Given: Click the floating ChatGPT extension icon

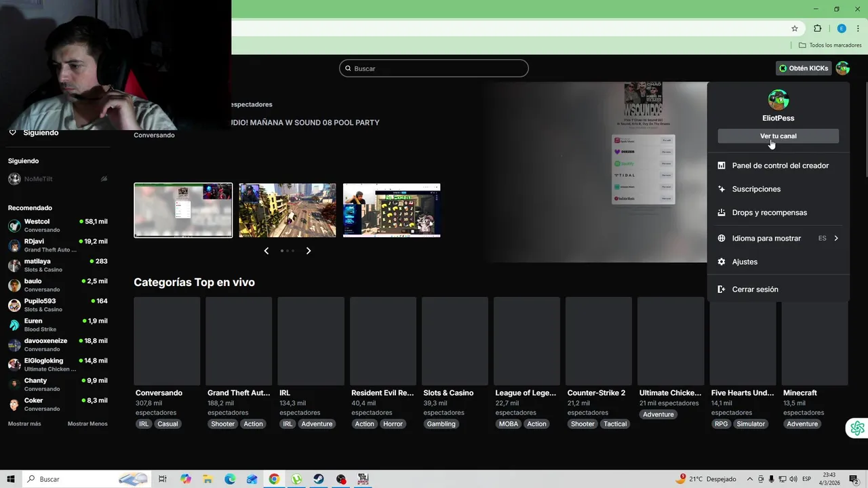Looking at the screenshot, I should 856,428.
